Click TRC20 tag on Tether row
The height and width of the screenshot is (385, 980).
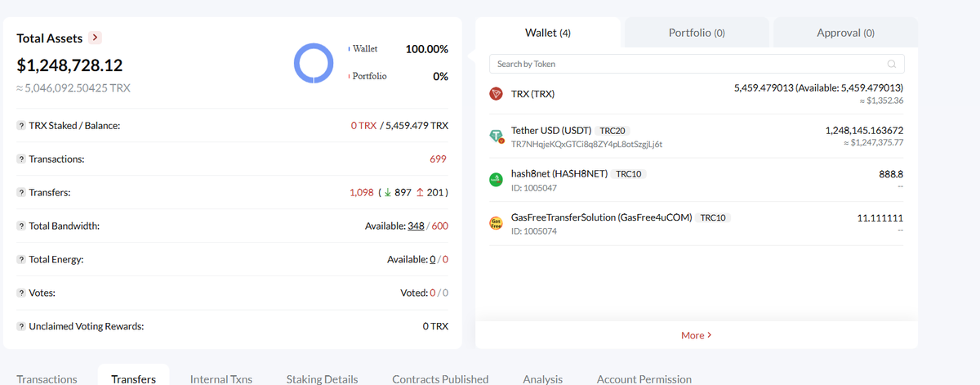(612, 130)
